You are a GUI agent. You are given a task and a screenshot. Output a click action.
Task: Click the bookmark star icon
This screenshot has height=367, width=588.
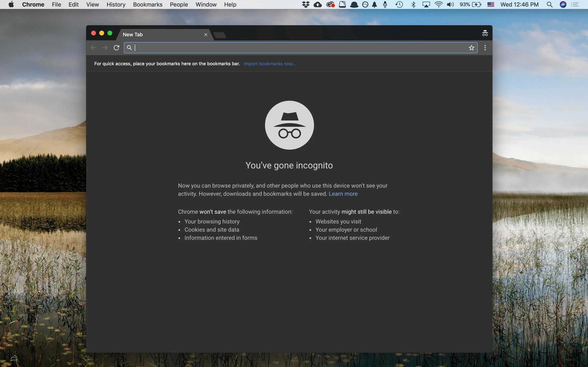pyautogui.click(x=471, y=47)
